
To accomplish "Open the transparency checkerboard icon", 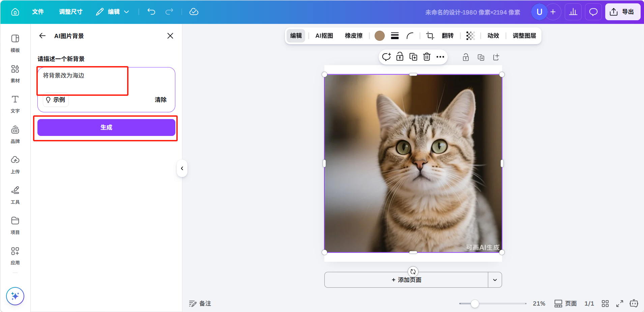I will [x=470, y=36].
